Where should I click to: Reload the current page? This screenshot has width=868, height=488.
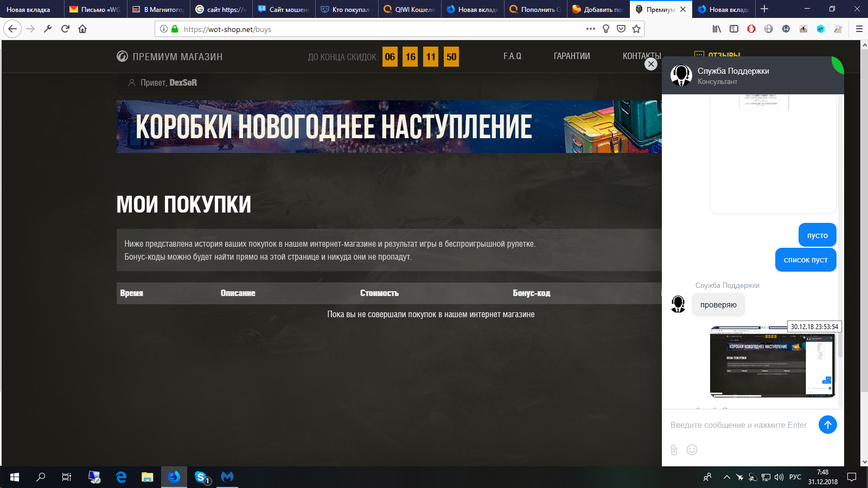[65, 29]
